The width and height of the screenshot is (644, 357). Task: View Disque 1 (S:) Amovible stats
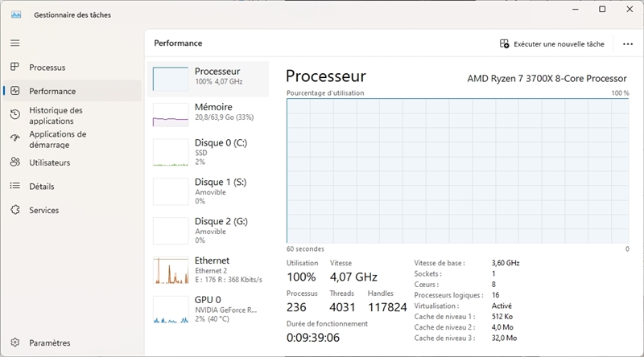coord(209,191)
